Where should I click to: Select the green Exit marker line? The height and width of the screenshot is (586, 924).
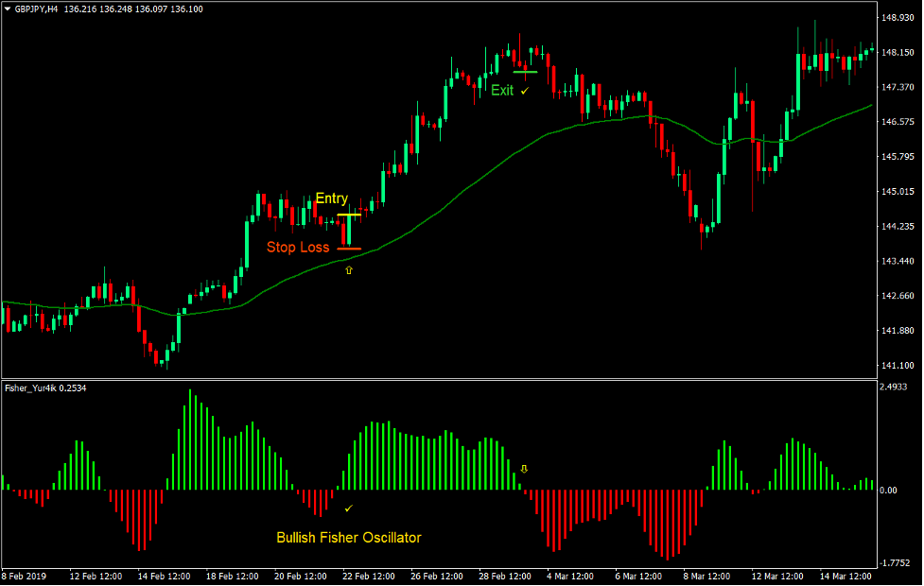click(x=527, y=70)
